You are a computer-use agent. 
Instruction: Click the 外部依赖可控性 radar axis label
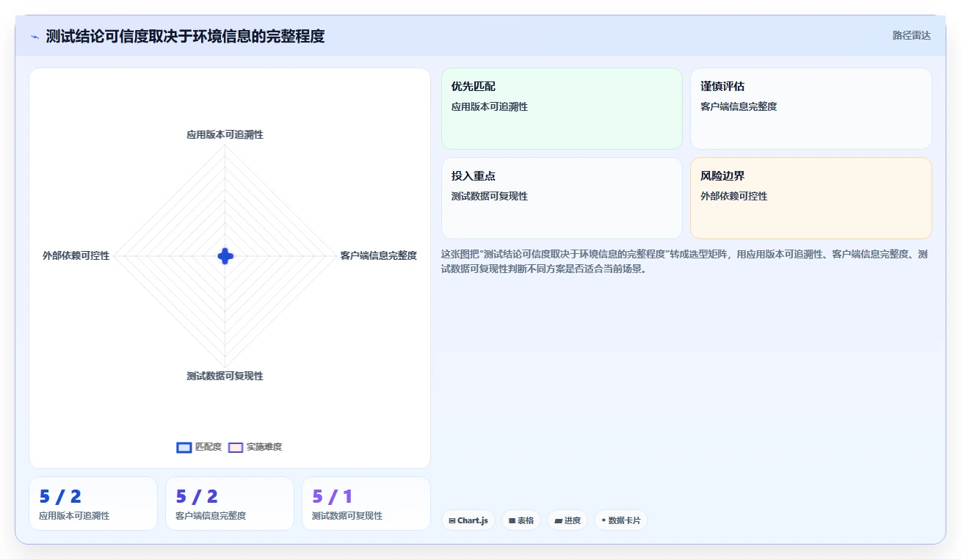pos(76,255)
